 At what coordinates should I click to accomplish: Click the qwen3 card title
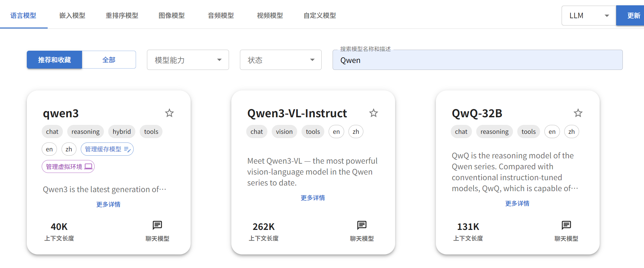[61, 113]
